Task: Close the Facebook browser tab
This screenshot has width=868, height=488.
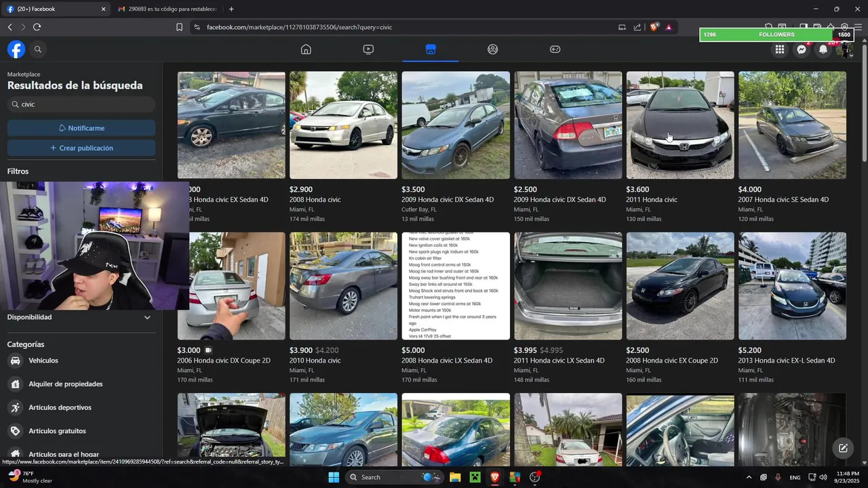Action: (x=103, y=9)
